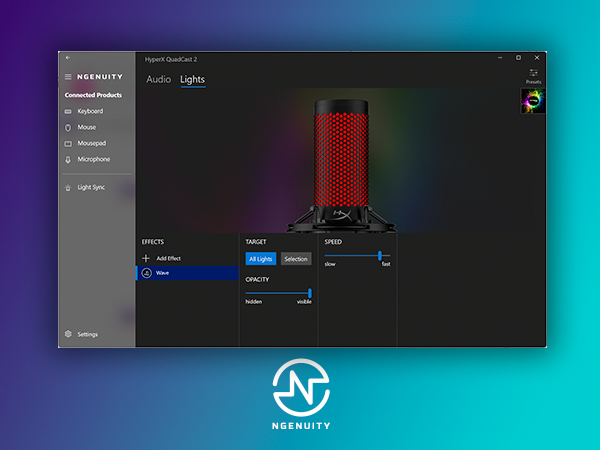Image resolution: width=600 pixels, height=450 pixels.
Task: Select Keyboard in Connected Products
Action: pos(90,111)
